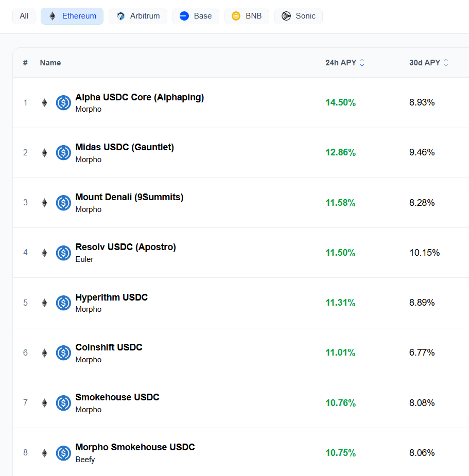This screenshot has width=469, height=476.
Task: Open Midas USDC (Gauntlet) vault
Action: 125,147
